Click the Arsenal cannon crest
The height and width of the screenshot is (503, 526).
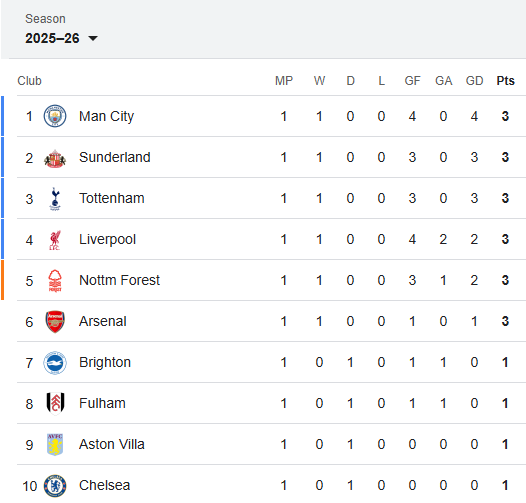pyautogui.click(x=55, y=321)
